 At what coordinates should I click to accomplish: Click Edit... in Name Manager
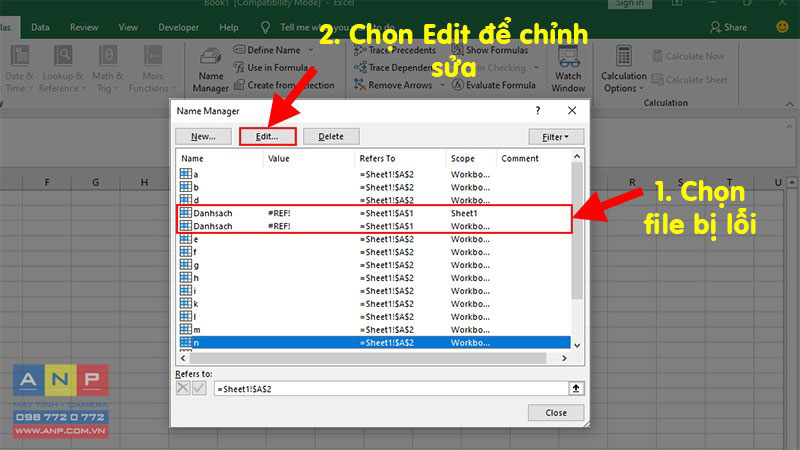(x=267, y=136)
